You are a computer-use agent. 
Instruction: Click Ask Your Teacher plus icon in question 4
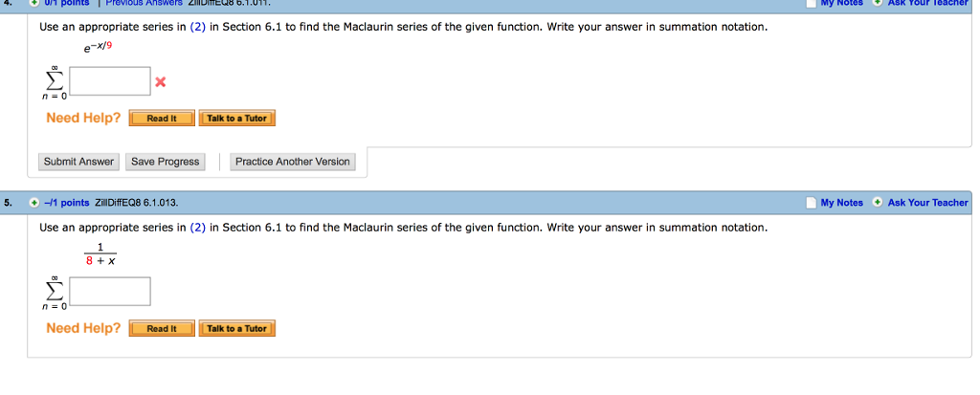click(x=879, y=3)
